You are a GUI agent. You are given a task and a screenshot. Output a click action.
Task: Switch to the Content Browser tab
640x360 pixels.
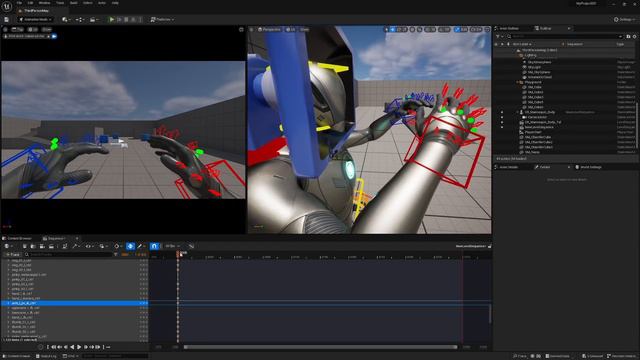tap(19, 238)
